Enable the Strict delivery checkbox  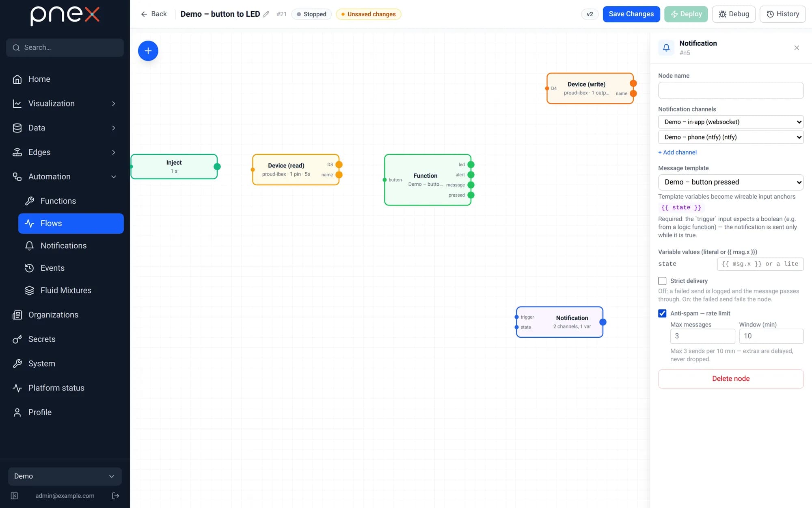point(662,281)
